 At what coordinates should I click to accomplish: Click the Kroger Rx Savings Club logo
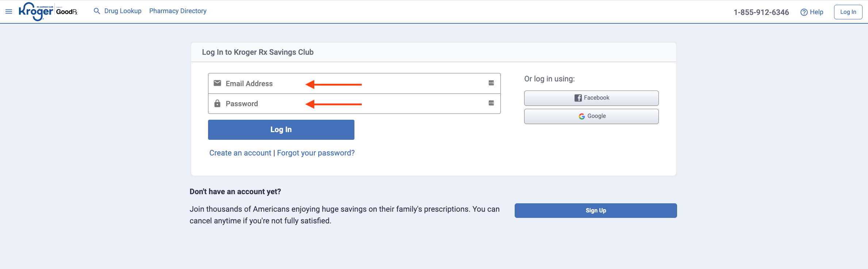35,11
